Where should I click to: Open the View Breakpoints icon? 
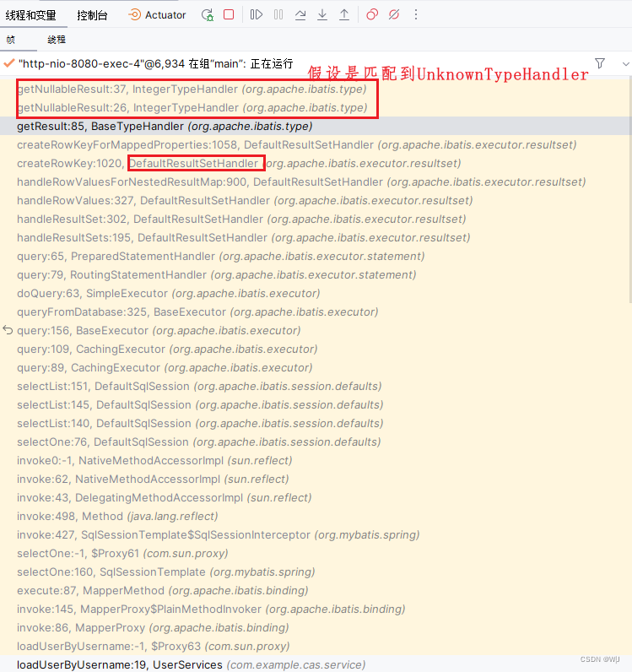pyautogui.click(x=372, y=14)
